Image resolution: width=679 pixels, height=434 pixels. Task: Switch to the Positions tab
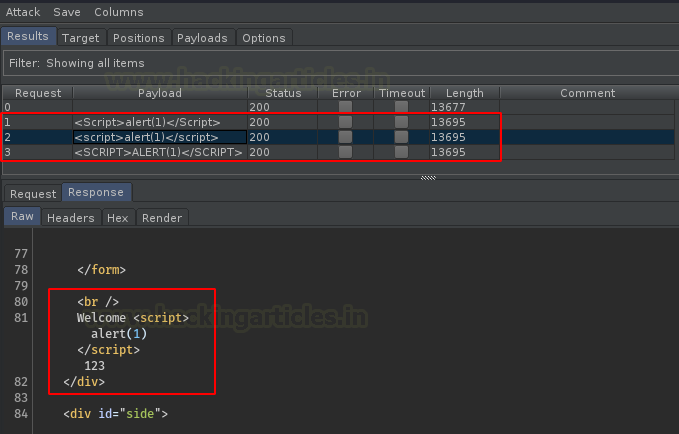(139, 38)
